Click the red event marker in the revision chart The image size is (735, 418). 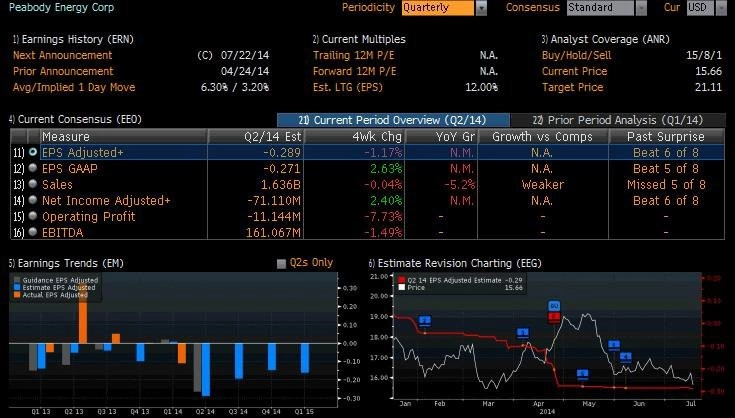coord(554,318)
